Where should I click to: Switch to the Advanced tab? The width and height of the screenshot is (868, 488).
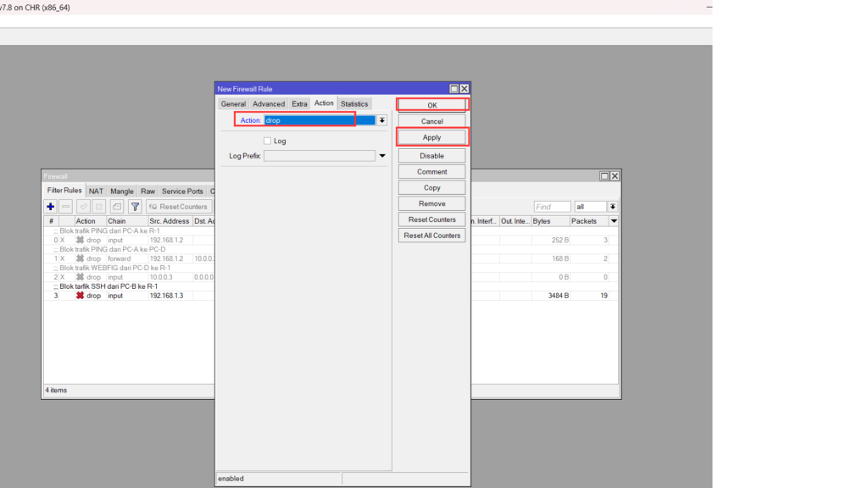269,104
